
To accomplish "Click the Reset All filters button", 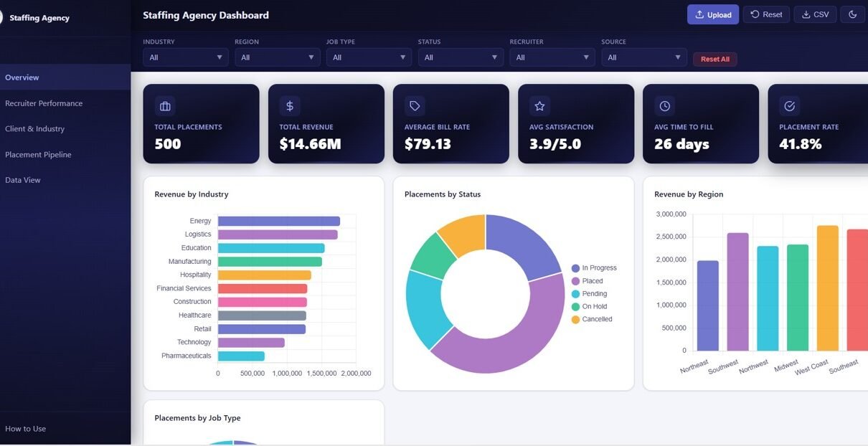I will (x=714, y=60).
